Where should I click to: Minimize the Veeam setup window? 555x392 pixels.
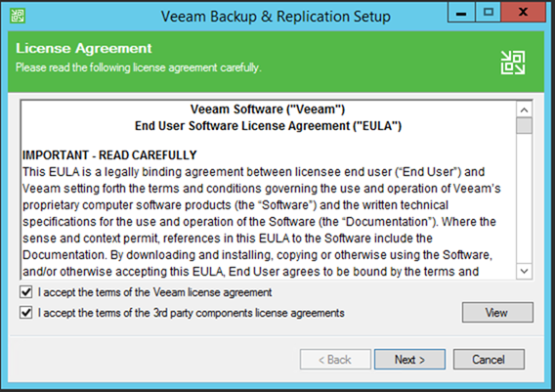pyautogui.click(x=461, y=13)
